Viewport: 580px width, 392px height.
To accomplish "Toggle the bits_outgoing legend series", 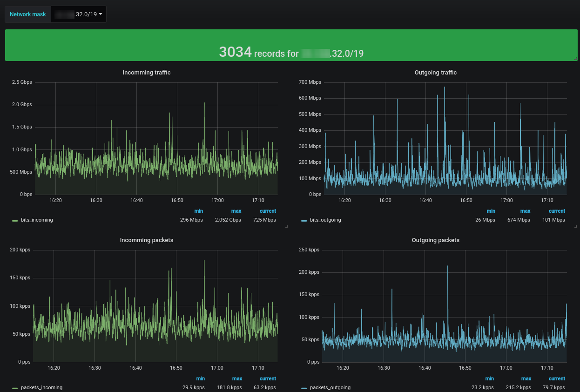I will [325, 220].
